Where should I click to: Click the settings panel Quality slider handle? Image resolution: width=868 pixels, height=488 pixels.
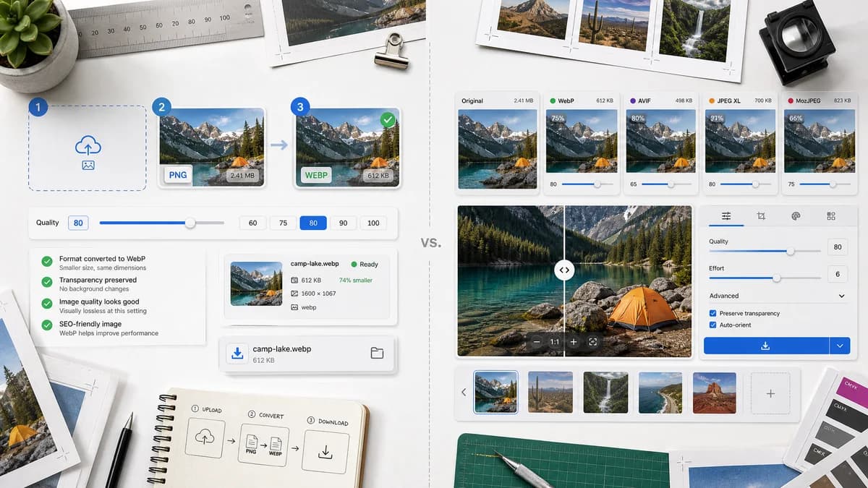tap(790, 251)
